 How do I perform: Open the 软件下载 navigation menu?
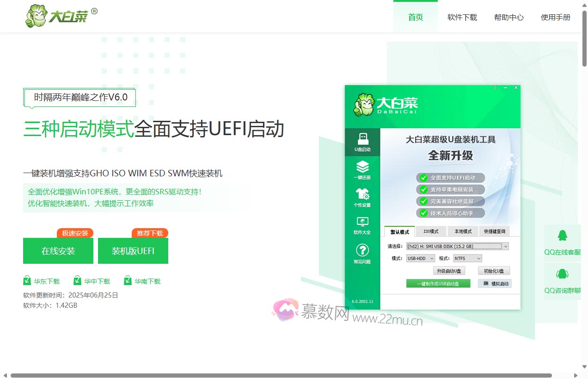coord(462,17)
